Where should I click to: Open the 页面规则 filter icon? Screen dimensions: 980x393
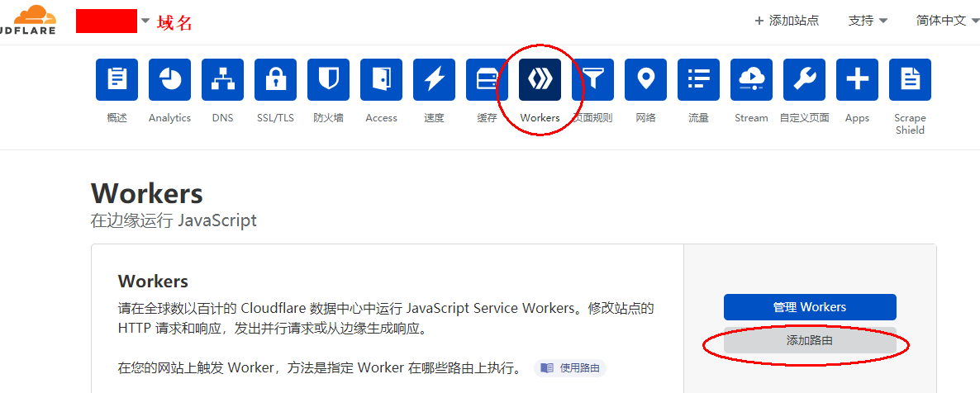click(593, 79)
